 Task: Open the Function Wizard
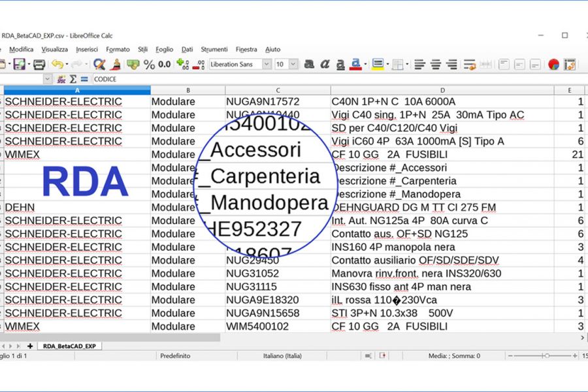[61, 79]
